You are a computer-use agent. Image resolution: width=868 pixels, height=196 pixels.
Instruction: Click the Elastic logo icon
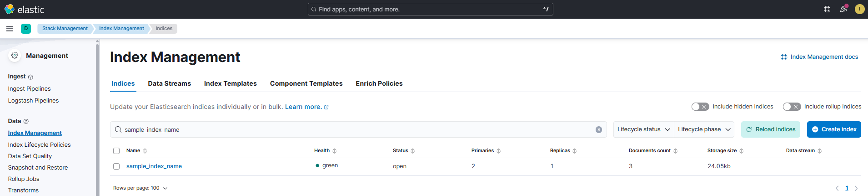10,9
